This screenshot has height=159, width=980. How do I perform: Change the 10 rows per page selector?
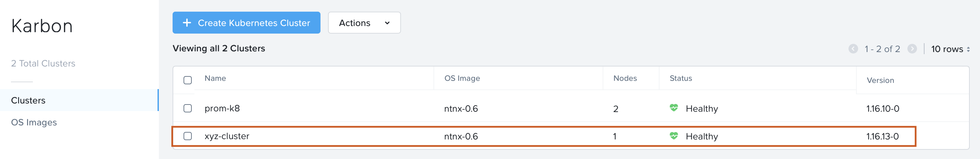point(950,49)
